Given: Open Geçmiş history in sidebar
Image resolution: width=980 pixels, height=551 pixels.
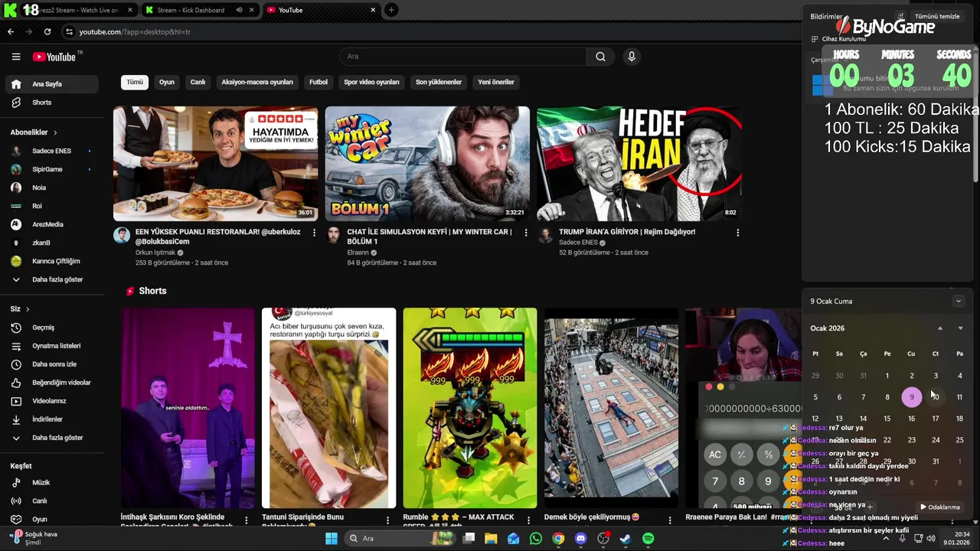Looking at the screenshot, I should pyautogui.click(x=52, y=328).
